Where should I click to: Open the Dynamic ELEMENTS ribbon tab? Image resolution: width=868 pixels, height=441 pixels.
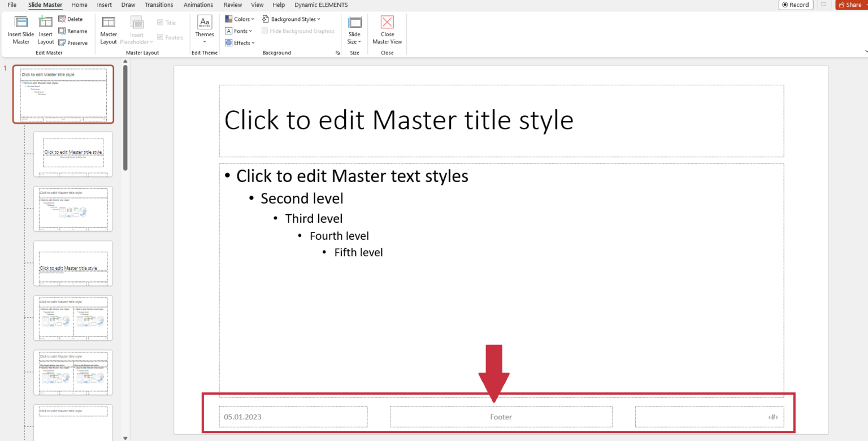(x=320, y=5)
